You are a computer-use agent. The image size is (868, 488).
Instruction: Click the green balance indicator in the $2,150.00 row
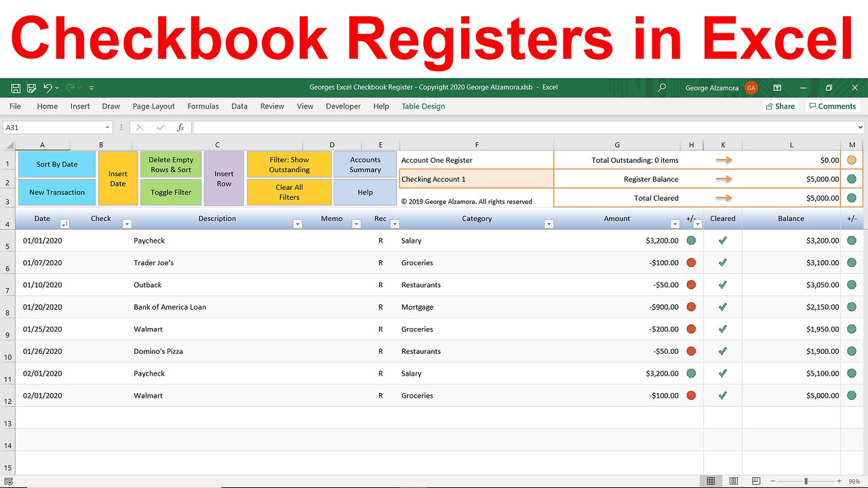click(852, 307)
